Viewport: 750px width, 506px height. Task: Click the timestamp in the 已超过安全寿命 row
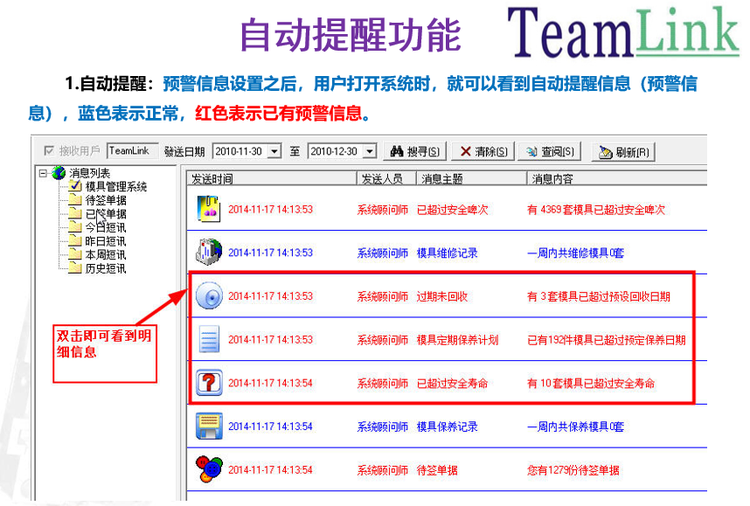(x=270, y=383)
